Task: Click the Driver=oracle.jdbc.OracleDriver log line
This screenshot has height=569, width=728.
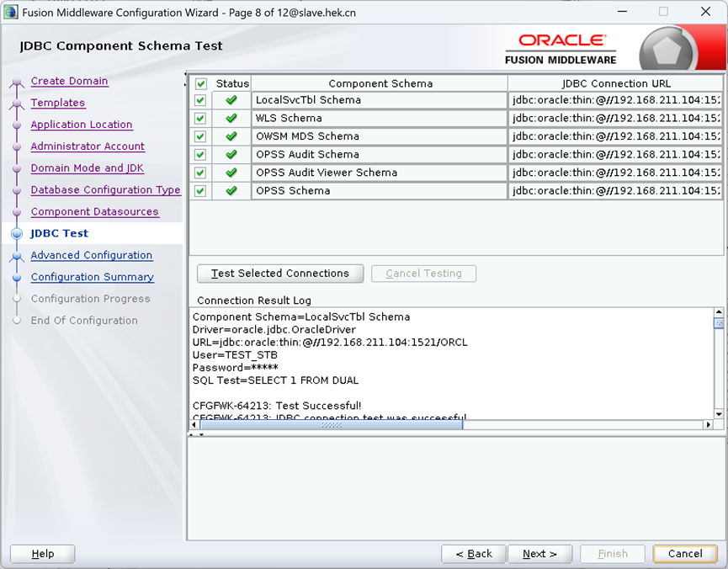Action: (x=274, y=330)
